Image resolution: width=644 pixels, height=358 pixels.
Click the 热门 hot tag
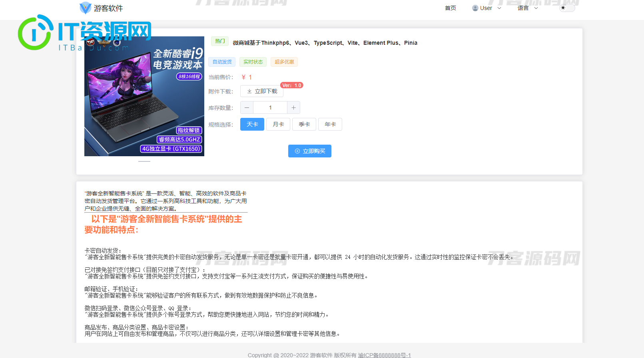coord(220,41)
